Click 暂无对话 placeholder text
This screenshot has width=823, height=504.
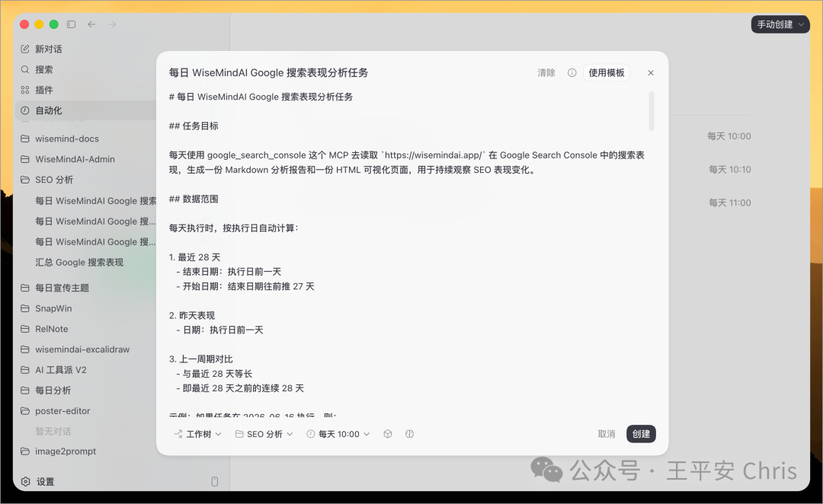coord(53,431)
